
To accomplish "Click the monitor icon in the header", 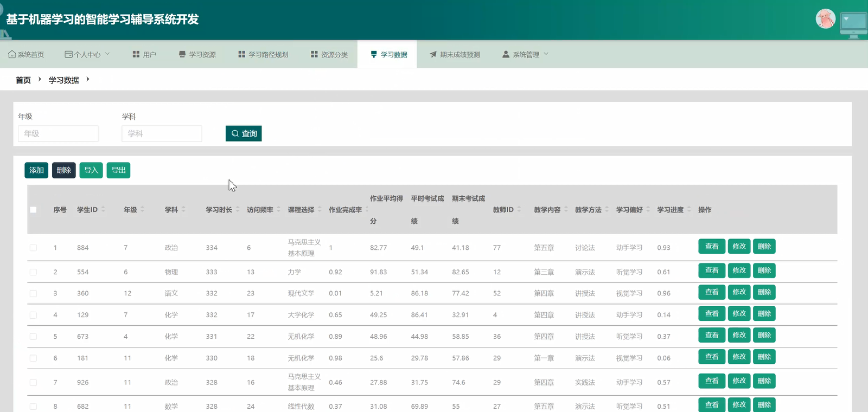I will [x=853, y=25].
